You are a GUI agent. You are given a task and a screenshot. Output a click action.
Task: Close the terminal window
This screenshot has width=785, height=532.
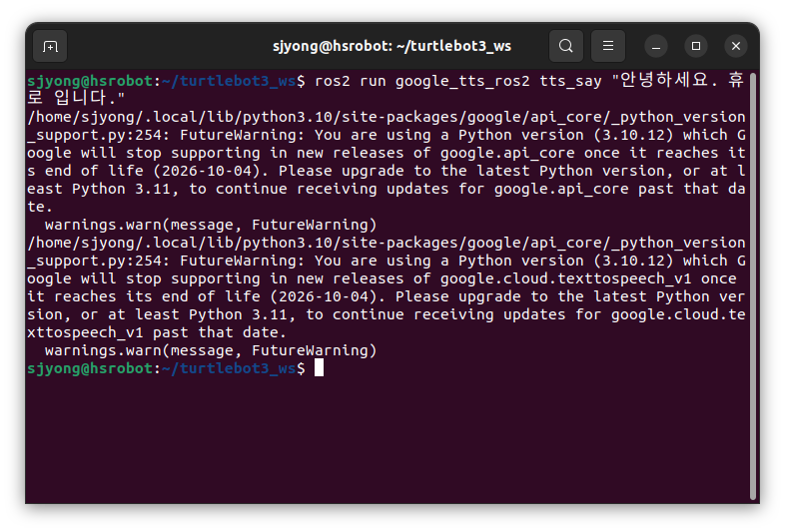[x=736, y=46]
